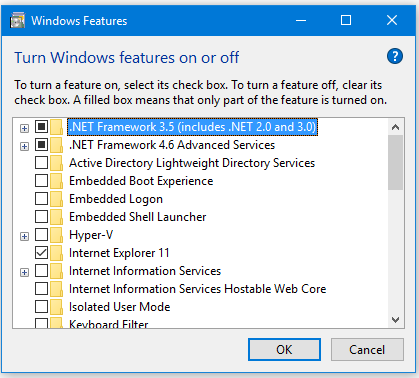Click folder icon beside .NET Framework 4.6 Advanced Services

[56, 145]
